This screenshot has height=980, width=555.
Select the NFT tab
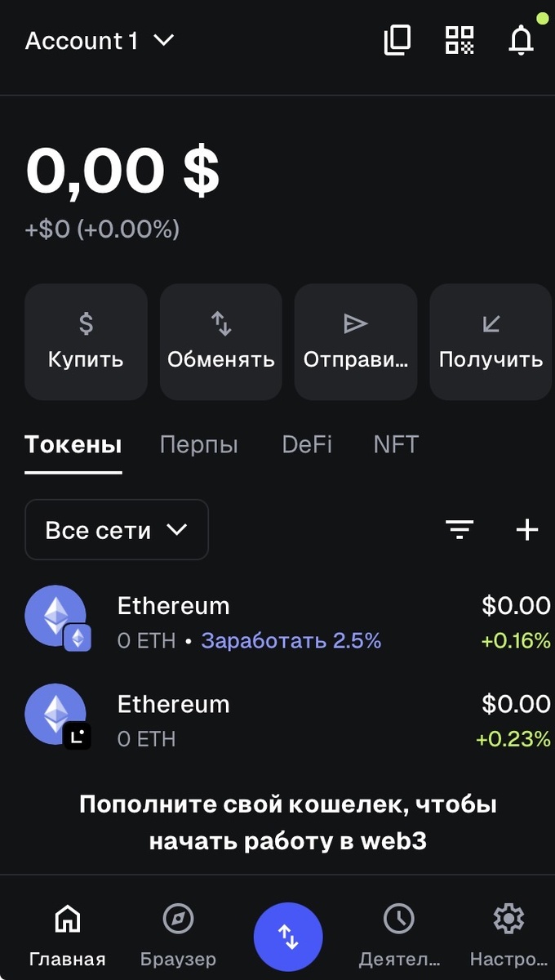tap(396, 445)
